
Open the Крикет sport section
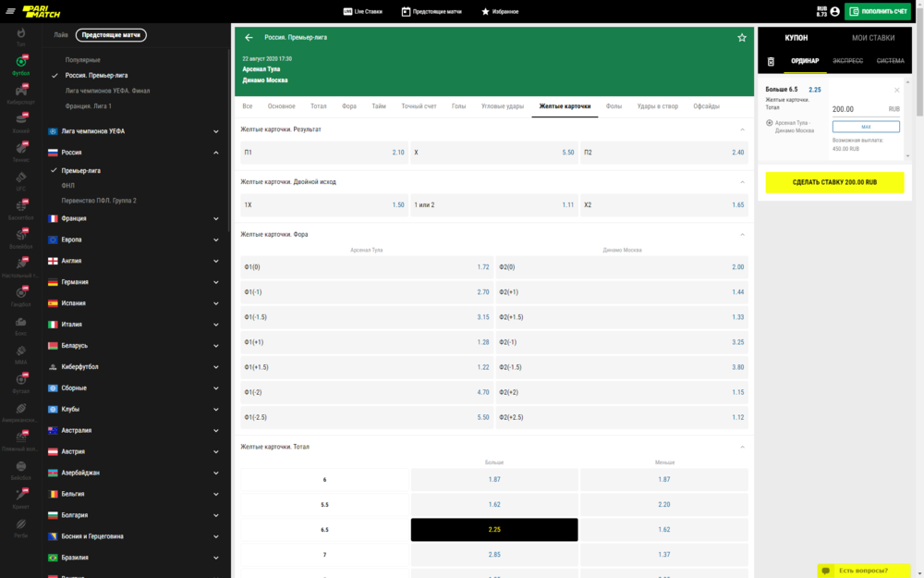coord(21,499)
